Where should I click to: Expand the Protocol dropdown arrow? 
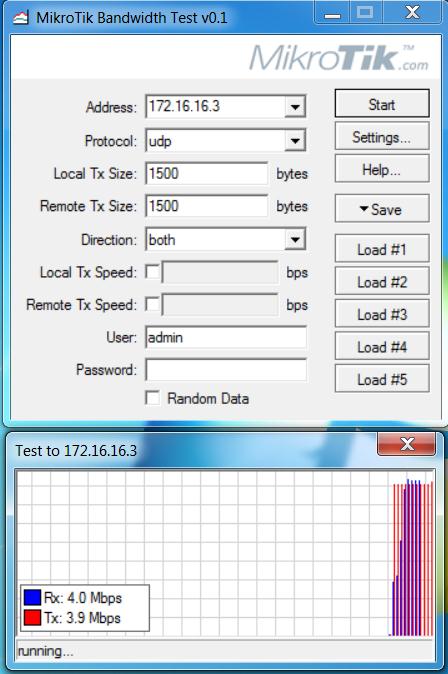tap(295, 141)
